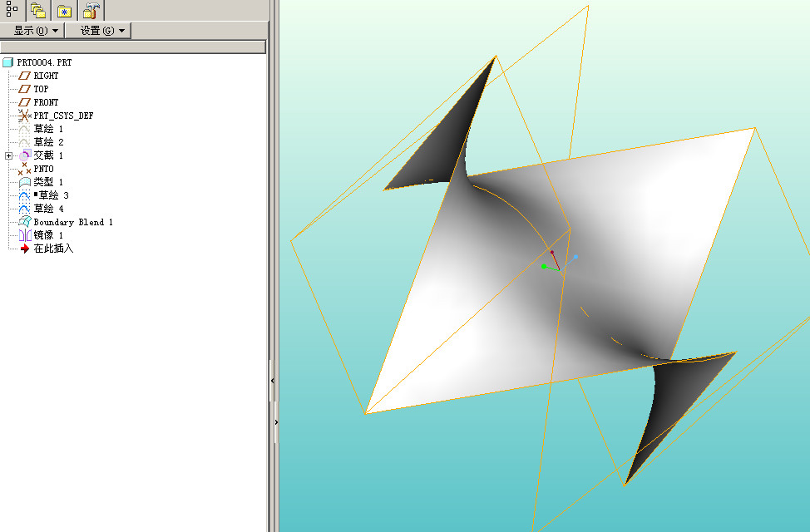Open the 显示 dropdown menu
This screenshot has width=810, height=532.
[32, 31]
